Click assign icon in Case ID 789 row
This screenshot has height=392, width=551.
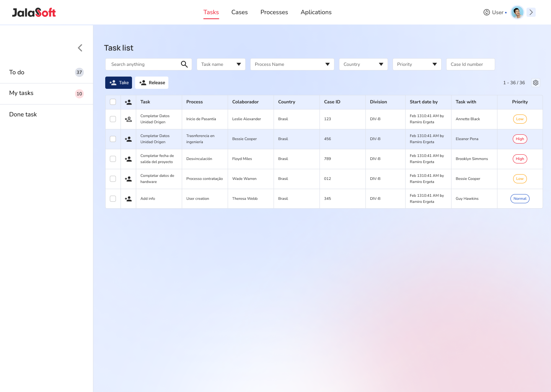pos(128,159)
